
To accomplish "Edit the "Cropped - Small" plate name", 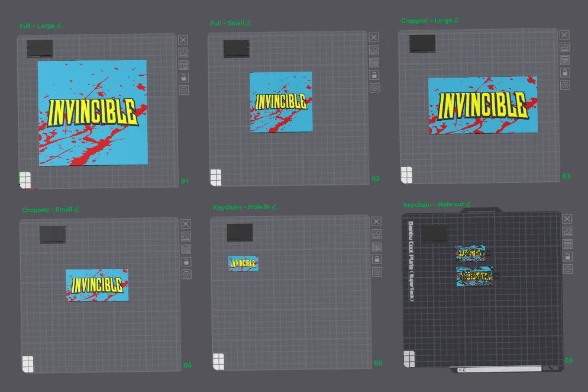I will coord(77,209).
